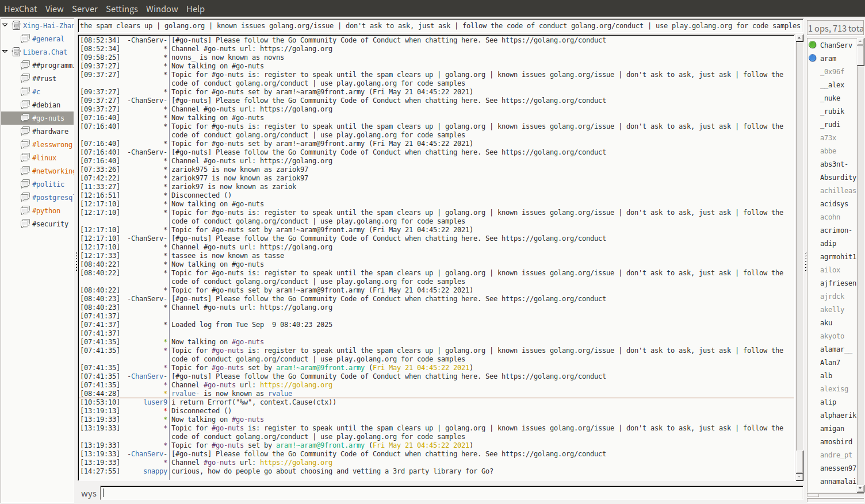Click the snappy nickname in chat
The width and height of the screenshot is (865, 504).
point(155,471)
